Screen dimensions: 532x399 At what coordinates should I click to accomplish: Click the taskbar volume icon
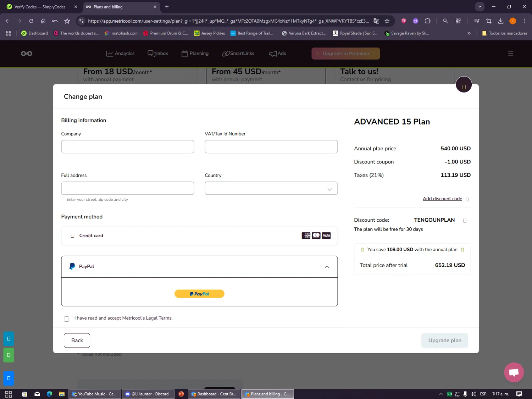click(473, 394)
